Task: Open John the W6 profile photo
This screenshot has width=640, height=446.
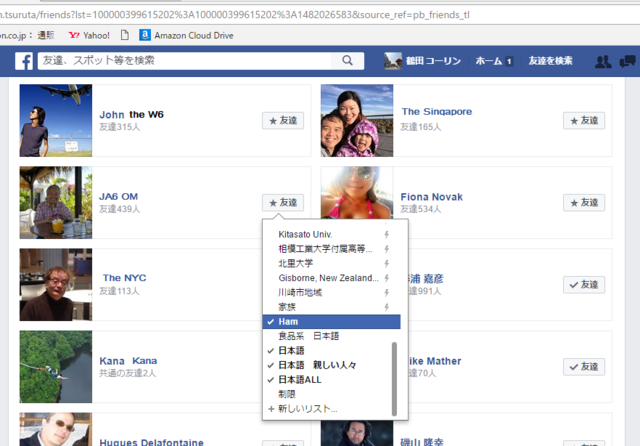Action: coord(56,121)
